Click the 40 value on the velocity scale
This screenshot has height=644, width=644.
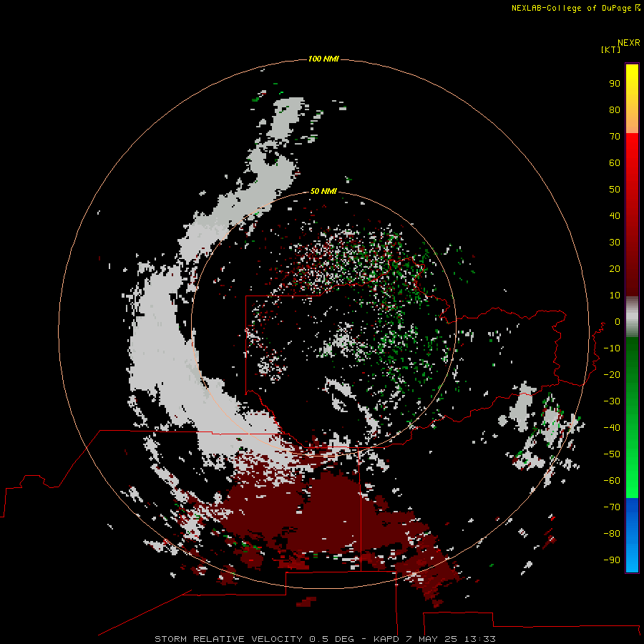615,215
